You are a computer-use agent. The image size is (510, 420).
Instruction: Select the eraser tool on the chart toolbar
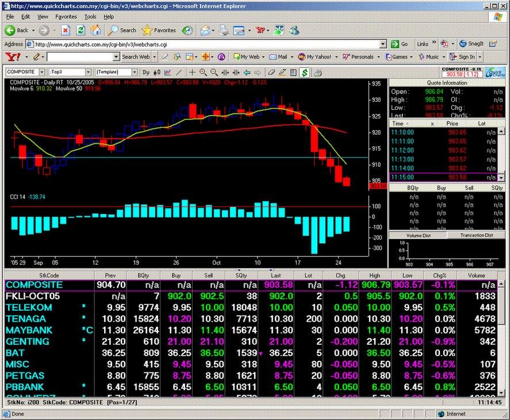[x=271, y=72]
